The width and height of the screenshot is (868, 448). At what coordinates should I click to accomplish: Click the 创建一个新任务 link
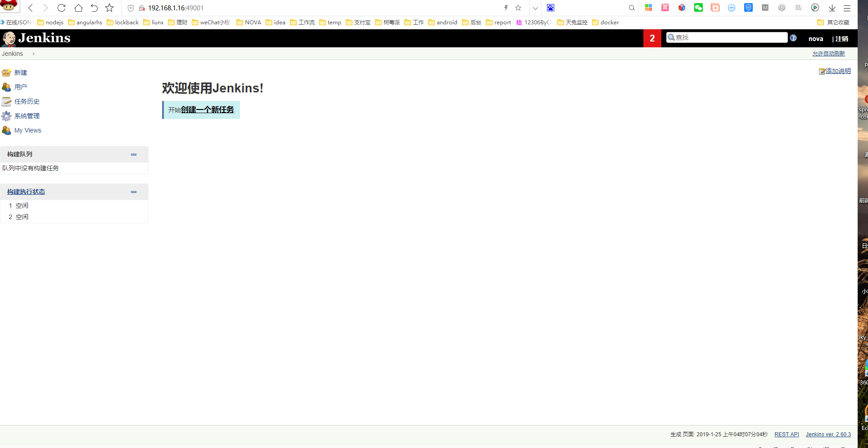207,110
